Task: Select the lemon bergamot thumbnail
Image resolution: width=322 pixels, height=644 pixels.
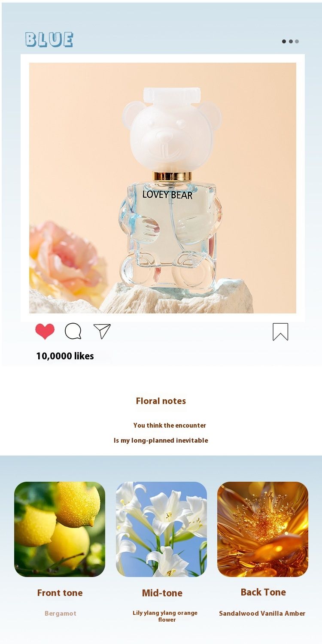Action: 60,529
